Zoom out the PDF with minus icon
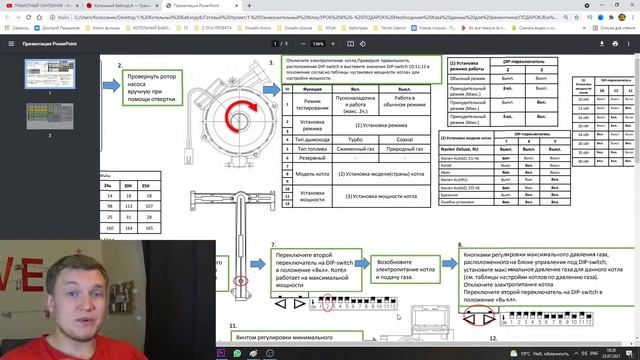Screen dimensions: 640x360 (303, 44)
